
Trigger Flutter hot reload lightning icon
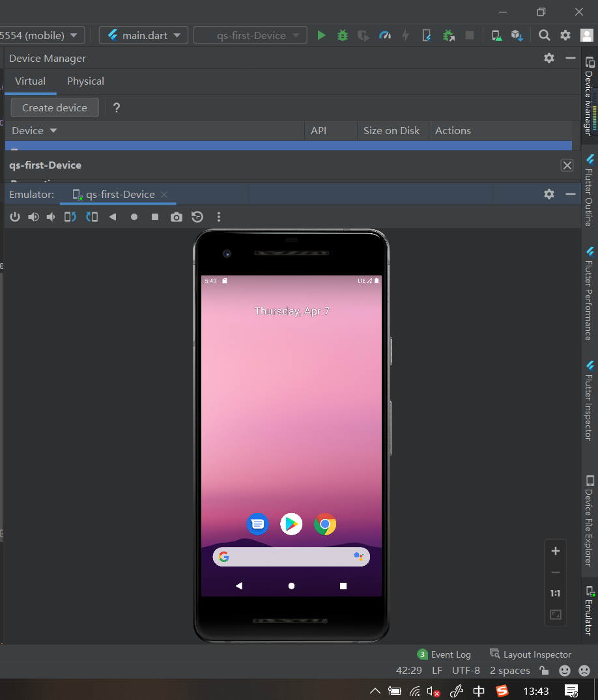406,35
